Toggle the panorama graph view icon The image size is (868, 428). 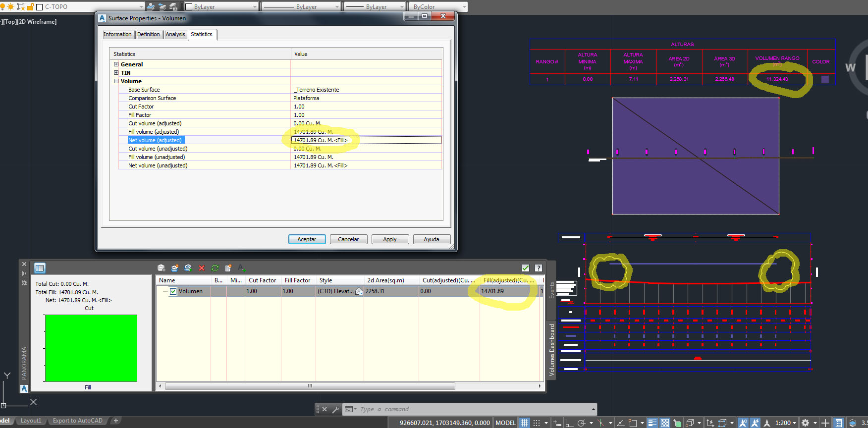40,268
